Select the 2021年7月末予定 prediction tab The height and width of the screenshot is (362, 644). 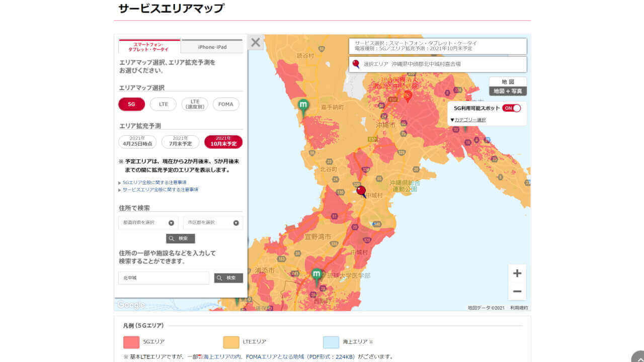(x=180, y=141)
